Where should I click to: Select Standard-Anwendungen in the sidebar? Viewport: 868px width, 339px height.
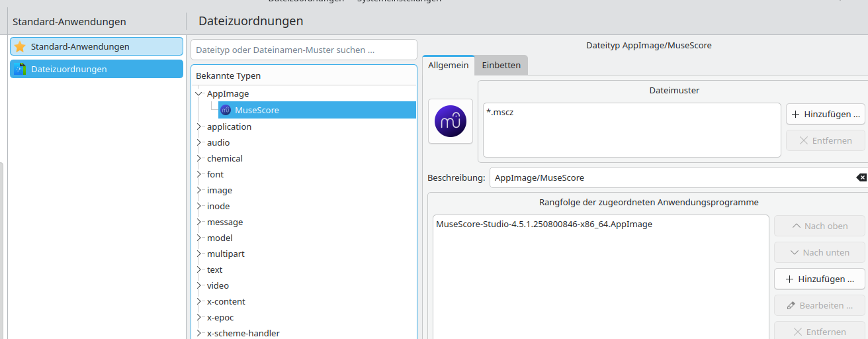click(x=97, y=46)
